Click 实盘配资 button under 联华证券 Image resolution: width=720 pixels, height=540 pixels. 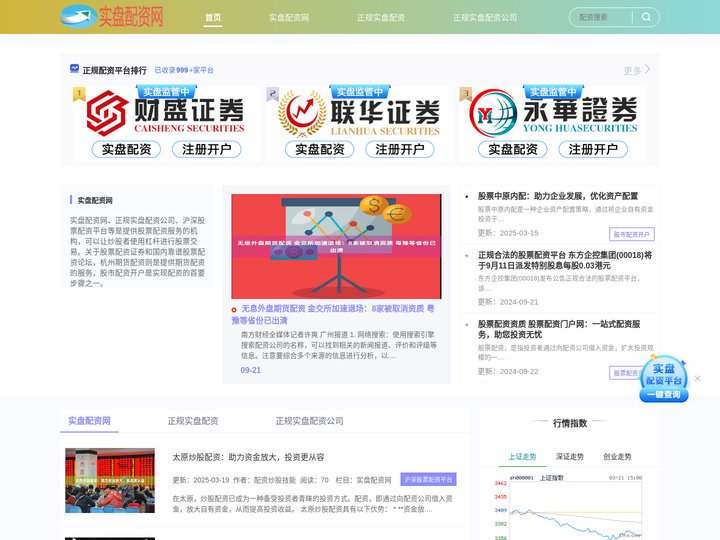(320, 149)
